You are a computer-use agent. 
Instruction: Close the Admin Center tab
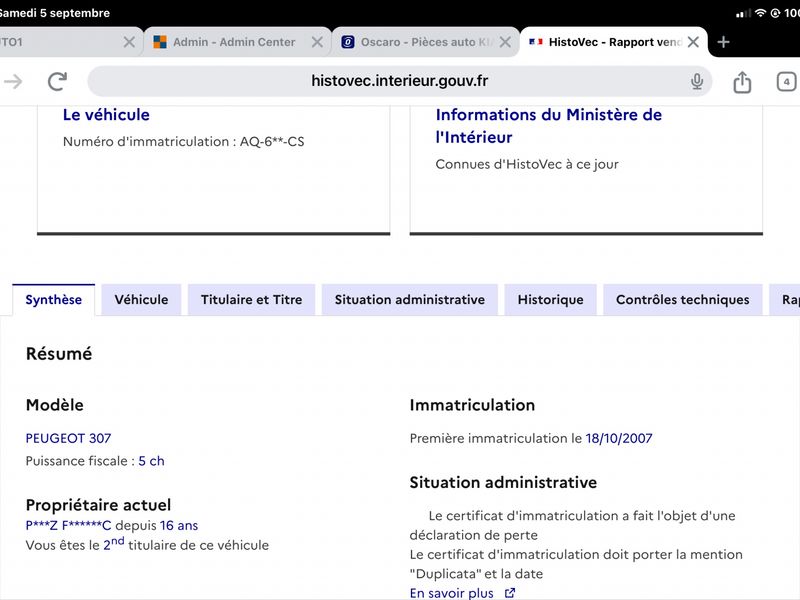[317, 42]
